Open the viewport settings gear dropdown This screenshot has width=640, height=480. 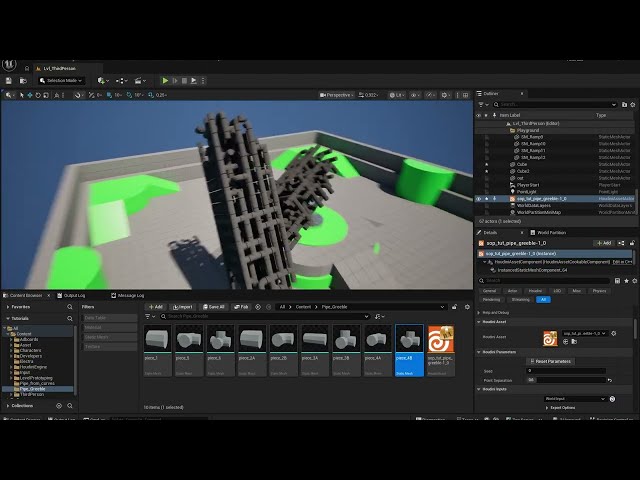[445, 95]
